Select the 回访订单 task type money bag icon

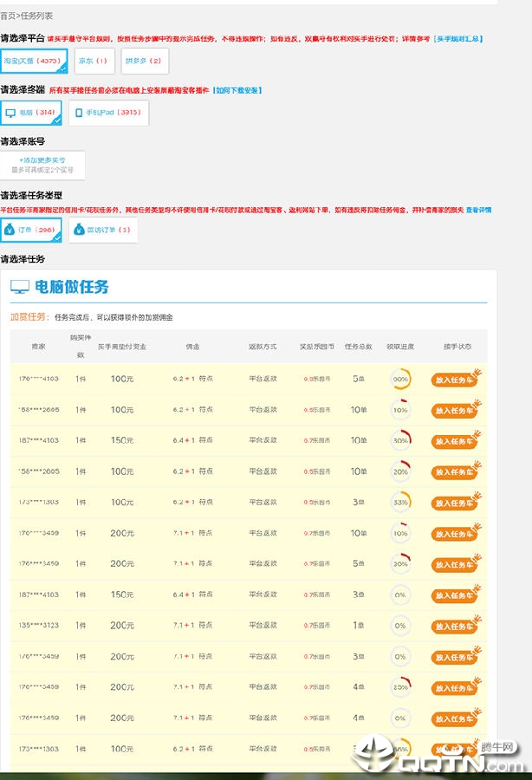[x=79, y=230]
